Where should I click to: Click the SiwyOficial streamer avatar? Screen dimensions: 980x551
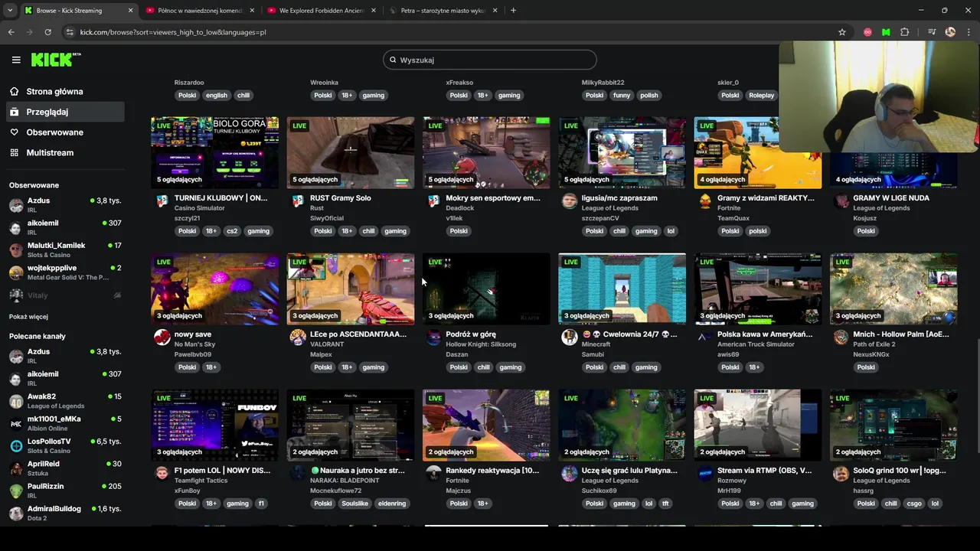tap(298, 201)
